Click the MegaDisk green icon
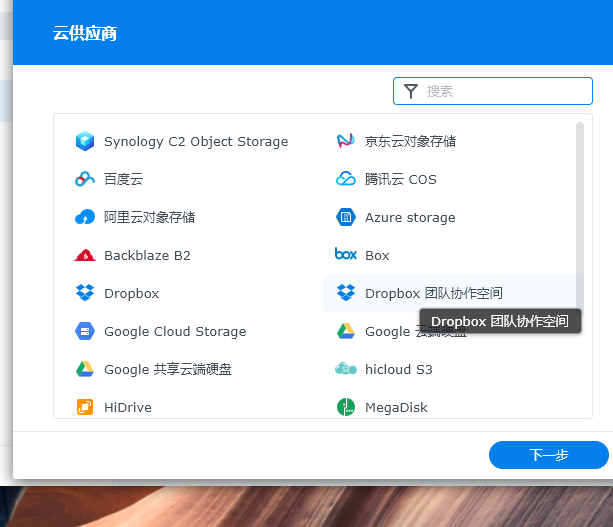 pos(345,407)
